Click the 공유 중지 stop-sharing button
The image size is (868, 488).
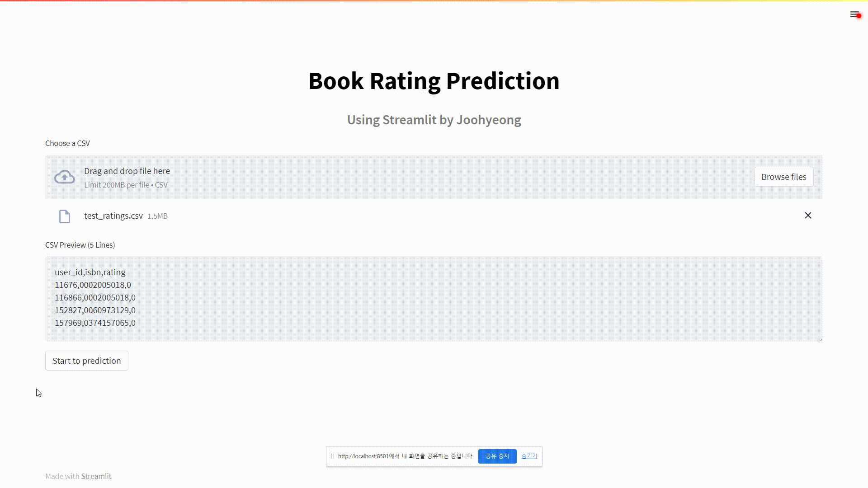(497, 456)
